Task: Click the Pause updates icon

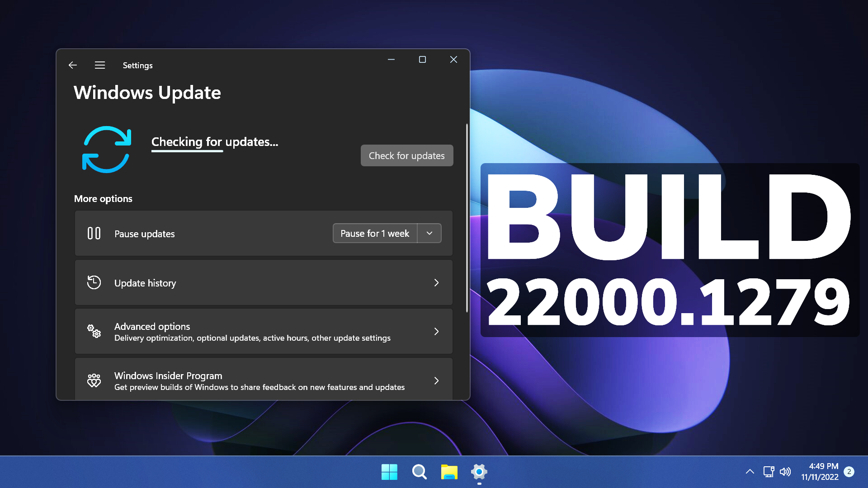Action: pyautogui.click(x=94, y=233)
